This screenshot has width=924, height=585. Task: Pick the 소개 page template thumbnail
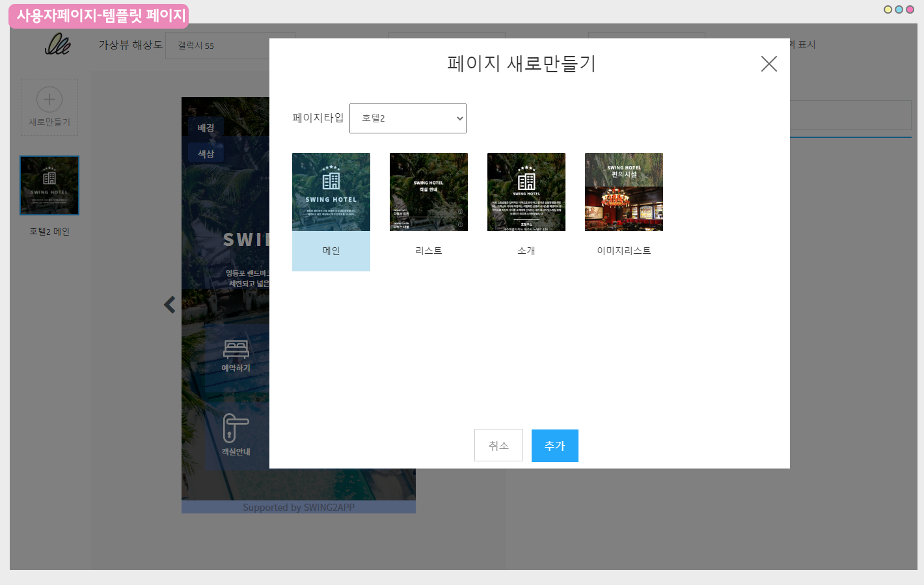(526, 192)
